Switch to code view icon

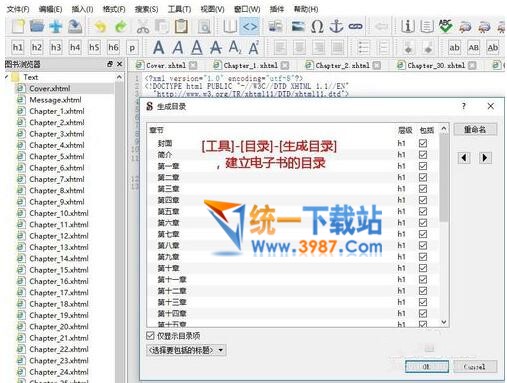(x=250, y=26)
